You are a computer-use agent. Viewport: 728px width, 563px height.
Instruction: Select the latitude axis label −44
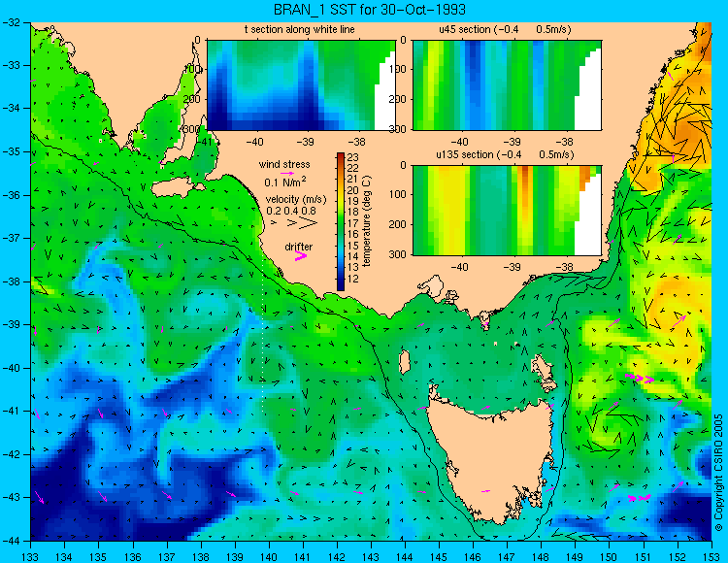(x=11, y=541)
